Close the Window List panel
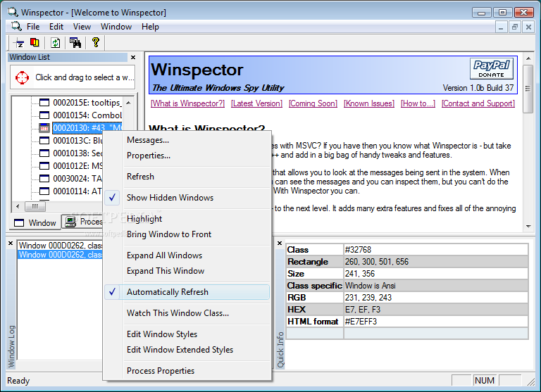The height and width of the screenshot is (392, 541). point(133,58)
